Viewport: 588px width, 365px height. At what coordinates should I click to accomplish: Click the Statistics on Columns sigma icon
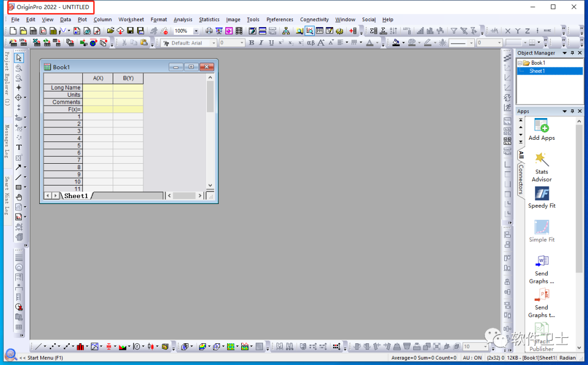click(x=373, y=30)
